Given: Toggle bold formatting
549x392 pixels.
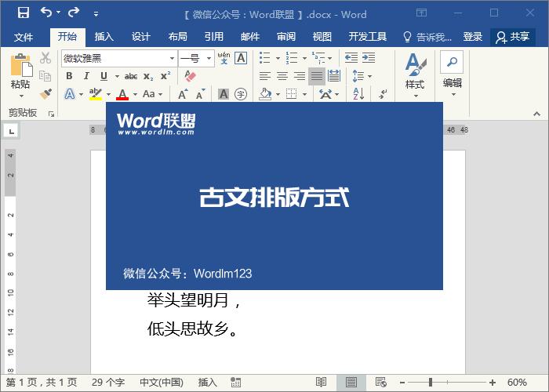Looking at the screenshot, I should (69, 76).
